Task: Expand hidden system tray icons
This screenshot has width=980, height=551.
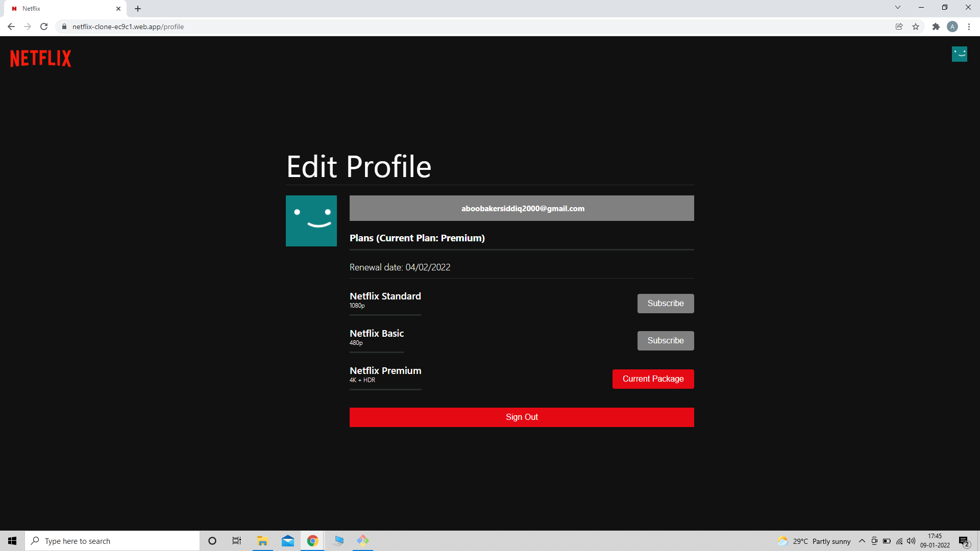Action: [862, 541]
